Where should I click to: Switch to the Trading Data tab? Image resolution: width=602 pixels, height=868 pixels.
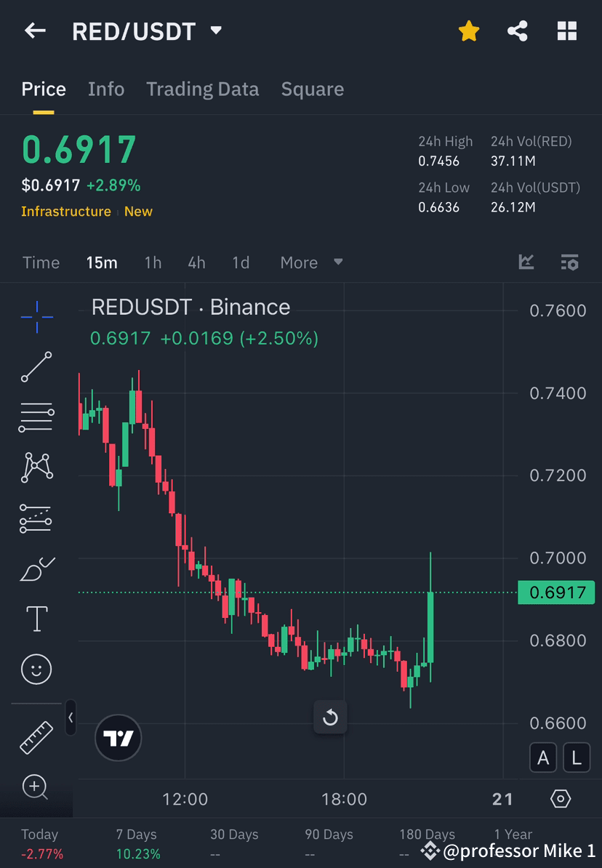(x=203, y=89)
